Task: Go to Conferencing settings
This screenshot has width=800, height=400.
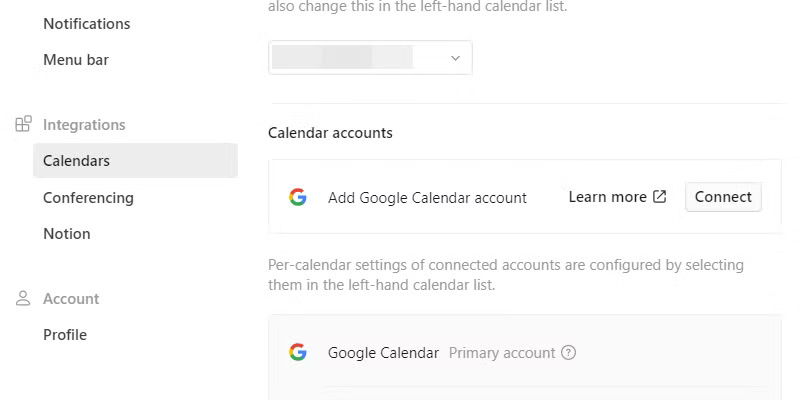Action: pyautogui.click(x=88, y=198)
